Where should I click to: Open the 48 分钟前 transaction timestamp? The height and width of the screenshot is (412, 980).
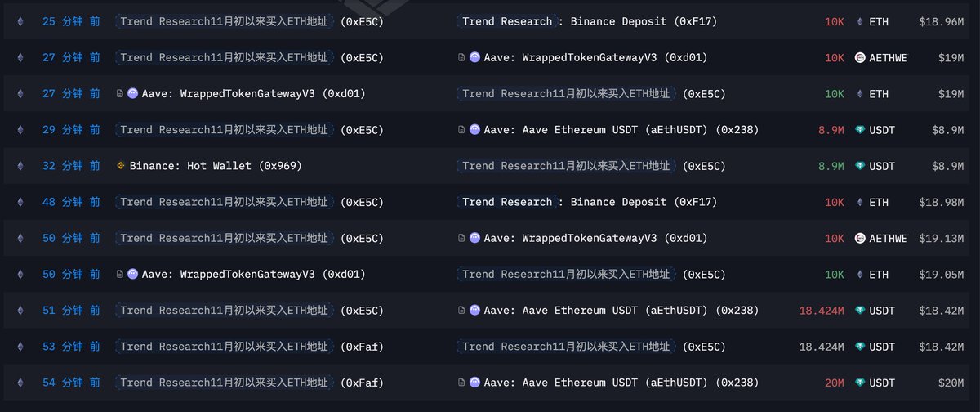(x=72, y=202)
